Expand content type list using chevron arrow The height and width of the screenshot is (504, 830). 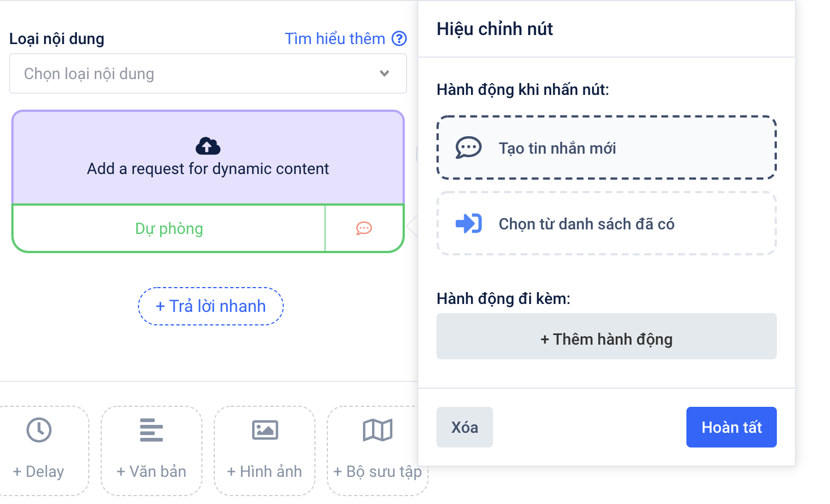(x=384, y=73)
